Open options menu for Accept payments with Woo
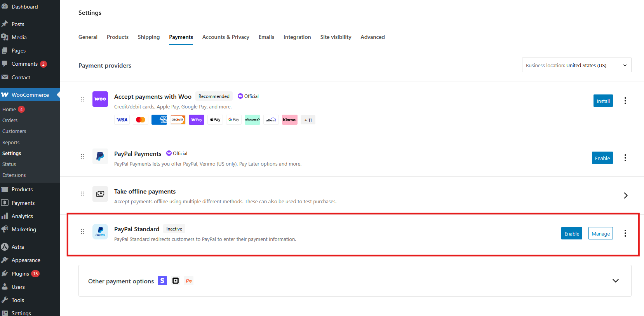This screenshot has width=644, height=316. click(625, 101)
